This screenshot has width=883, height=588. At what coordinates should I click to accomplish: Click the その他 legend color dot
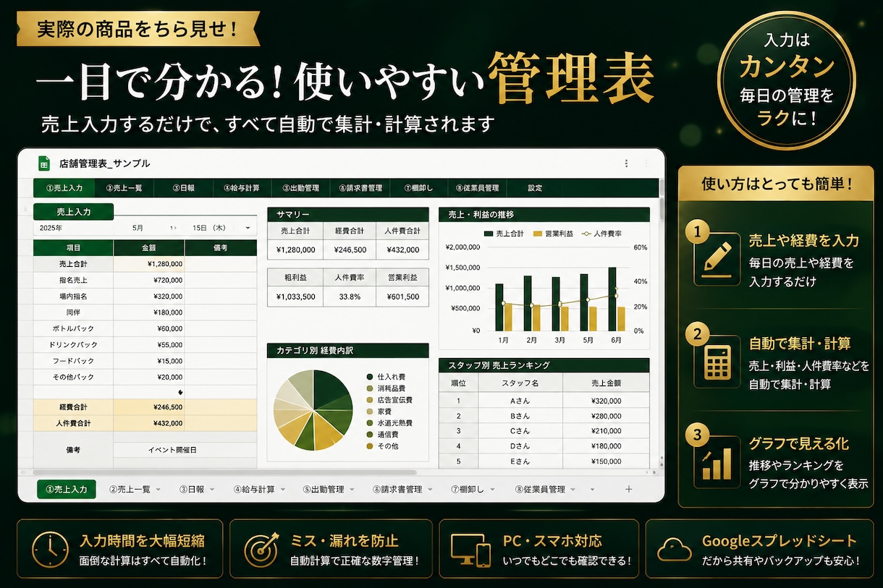(370, 446)
